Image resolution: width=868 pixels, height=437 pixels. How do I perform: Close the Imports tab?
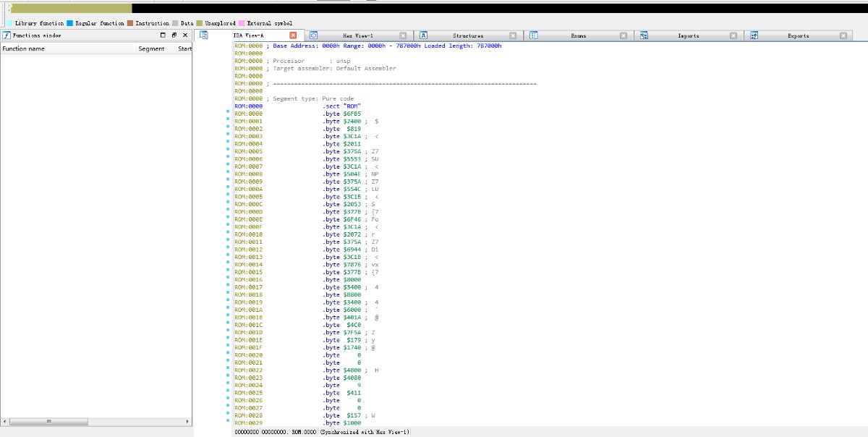[x=733, y=35]
